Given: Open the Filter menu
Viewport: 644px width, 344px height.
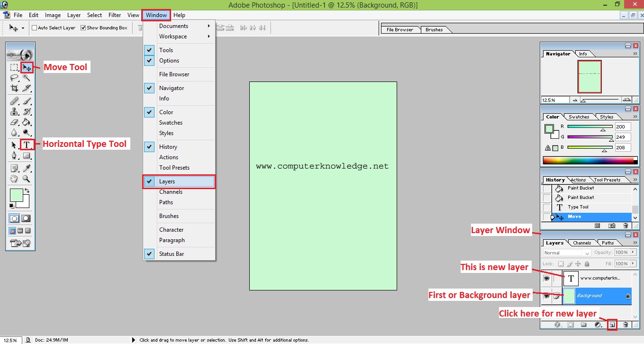Looking at the screenshot, I should [115, 15].
